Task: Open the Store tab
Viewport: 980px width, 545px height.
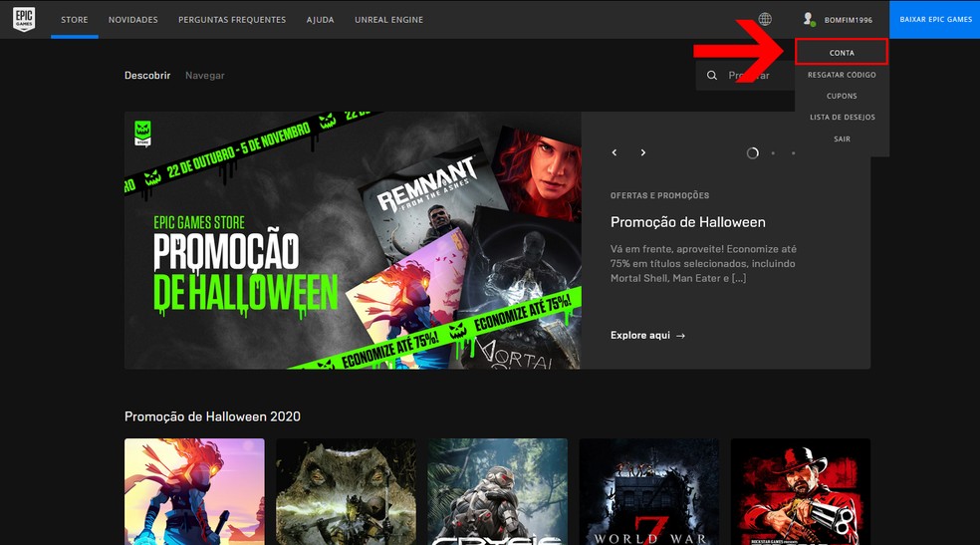Action: (x=75, y=20)
